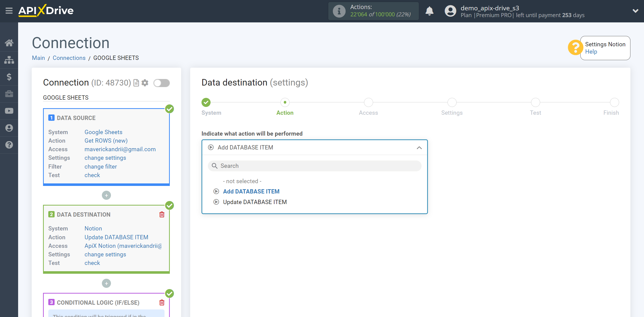Select '- not selected -' option

pos(242,181)
